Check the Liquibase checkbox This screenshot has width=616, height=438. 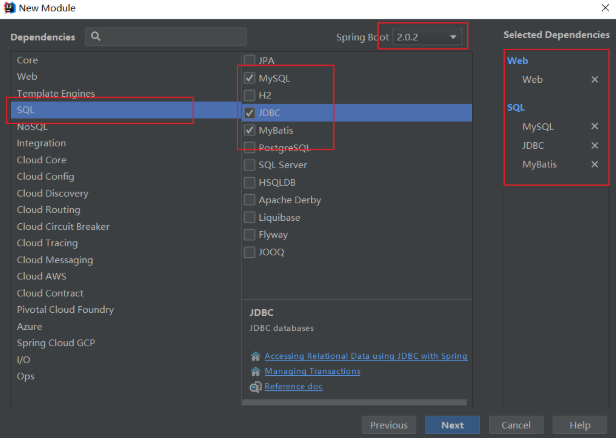249,217
